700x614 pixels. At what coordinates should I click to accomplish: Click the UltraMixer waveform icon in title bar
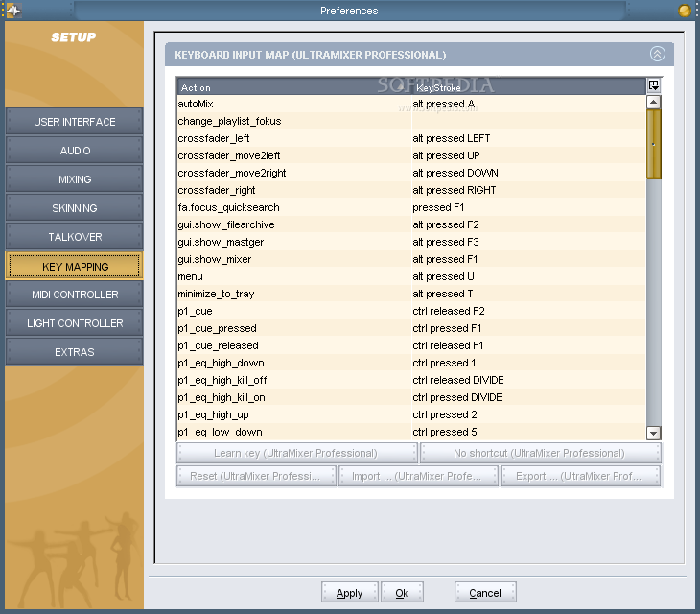(x=13, y=11)
